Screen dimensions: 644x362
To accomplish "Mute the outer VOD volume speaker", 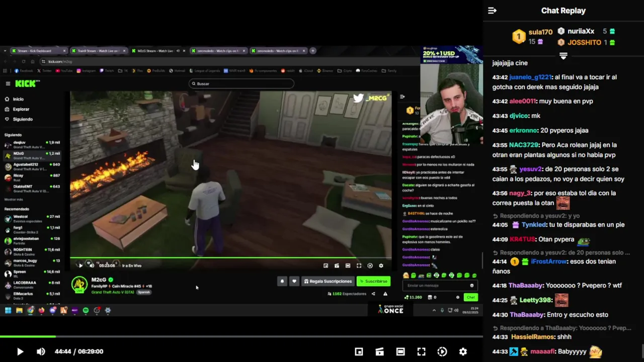I will point(41,351).
